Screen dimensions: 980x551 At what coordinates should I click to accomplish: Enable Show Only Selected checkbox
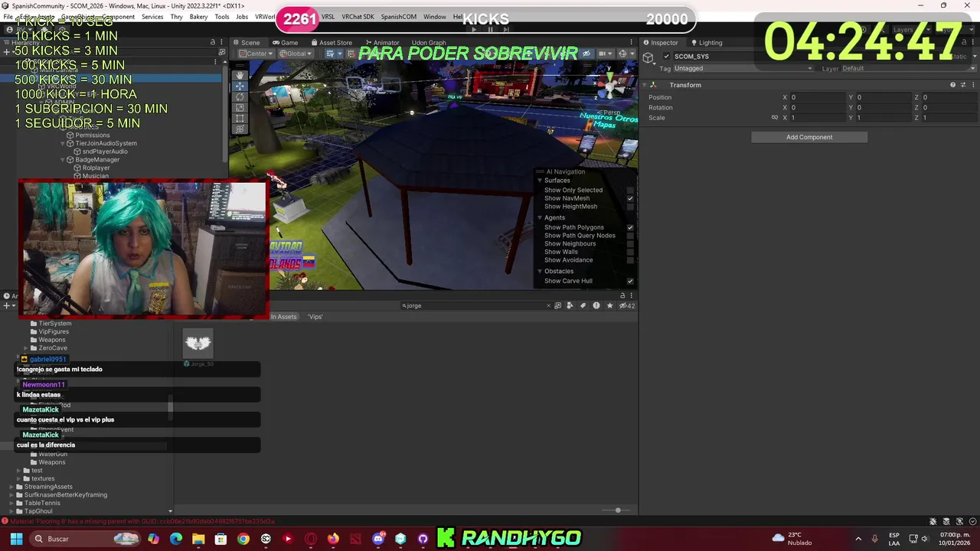(630, 190)
